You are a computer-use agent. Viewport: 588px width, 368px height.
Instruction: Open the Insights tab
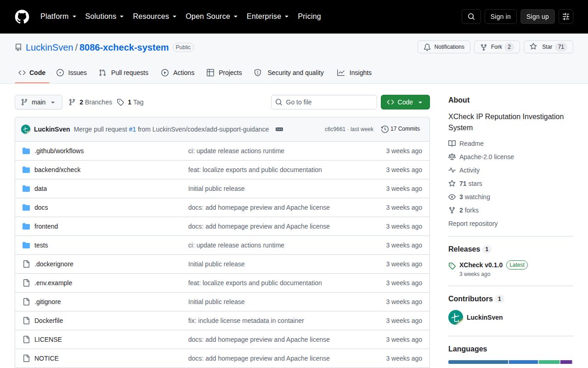354,73
